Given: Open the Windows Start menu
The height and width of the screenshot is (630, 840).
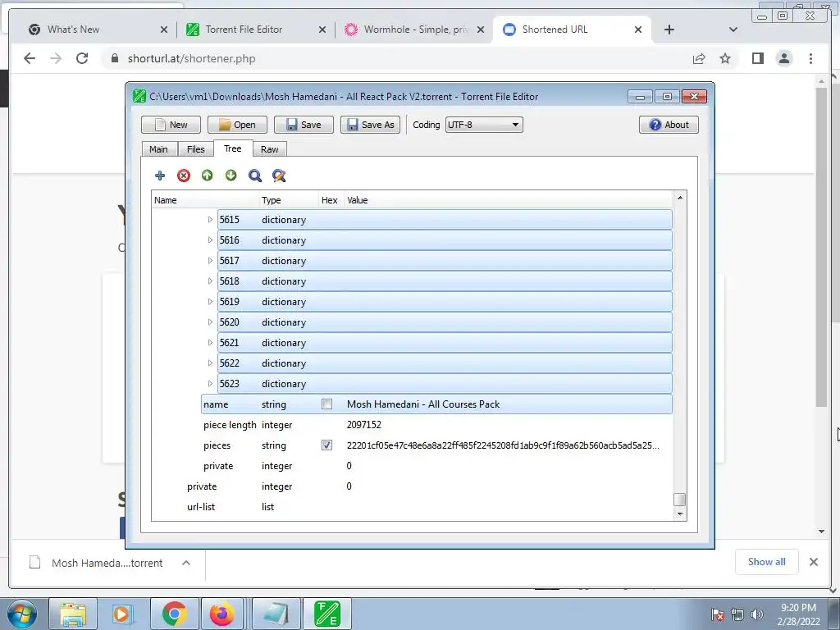Looking at the screenshot, I should [22, 614].
